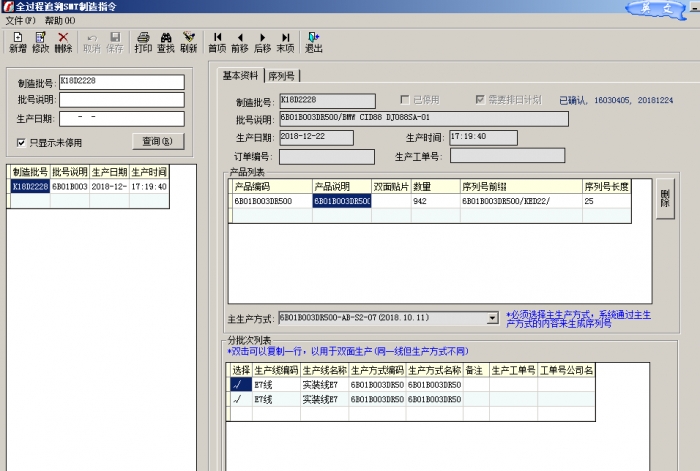Click the empty 订单编号 field
The height and width of the screenshot is (471, 700).
327,156
